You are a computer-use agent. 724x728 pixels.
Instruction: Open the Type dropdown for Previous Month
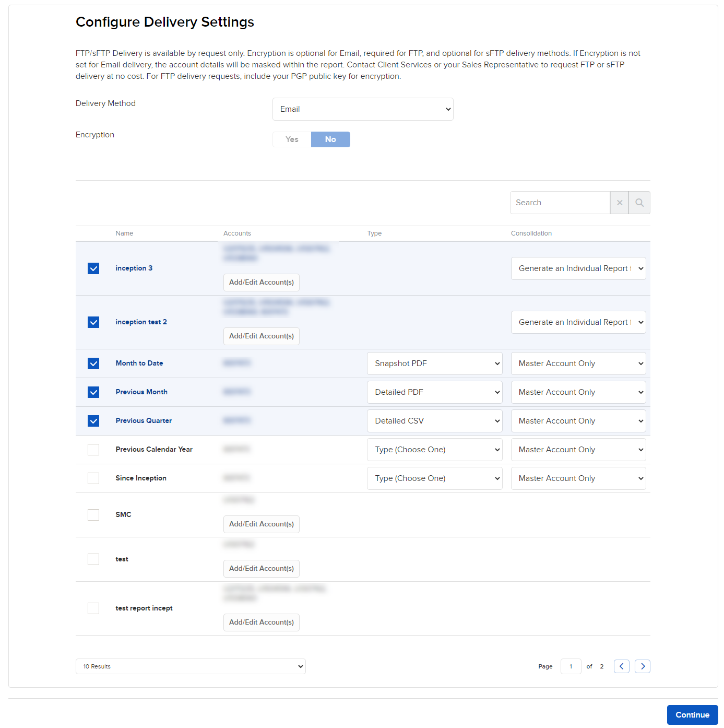pos(434,392)
